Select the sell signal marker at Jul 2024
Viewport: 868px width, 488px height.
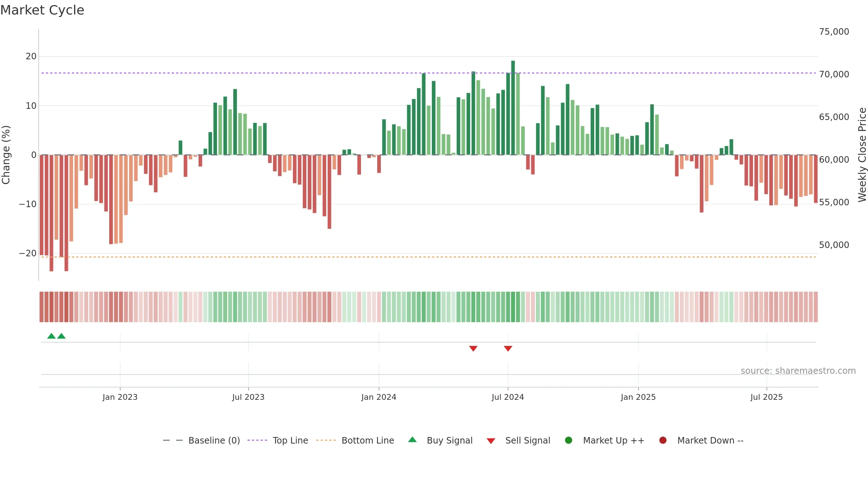click(x=508, y=348)
